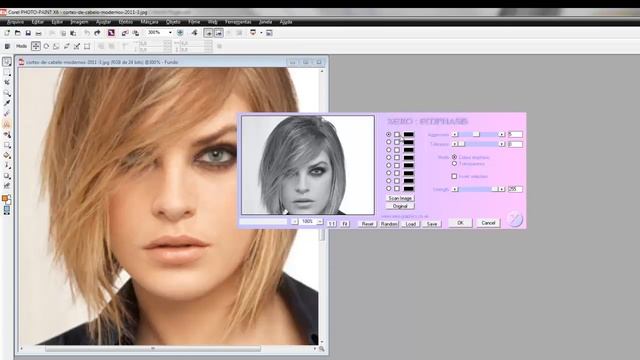
Task: Select the Fill bucket tool in toolbox
Action: pos(7,155)
